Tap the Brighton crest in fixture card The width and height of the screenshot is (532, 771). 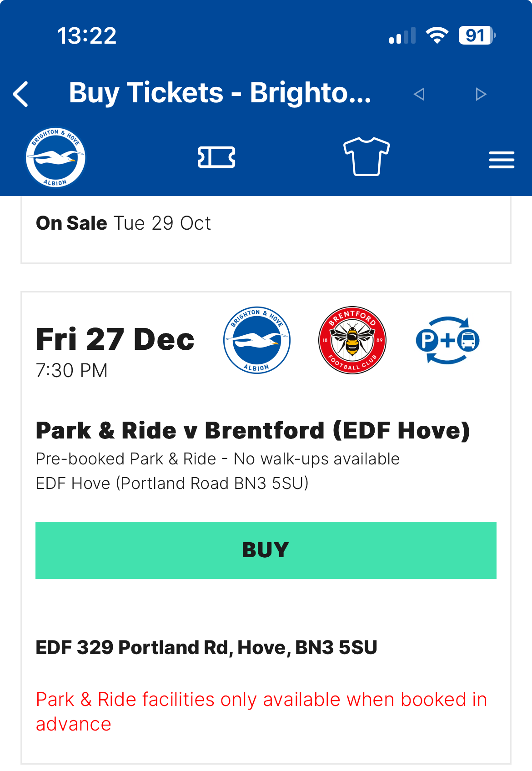257,340
